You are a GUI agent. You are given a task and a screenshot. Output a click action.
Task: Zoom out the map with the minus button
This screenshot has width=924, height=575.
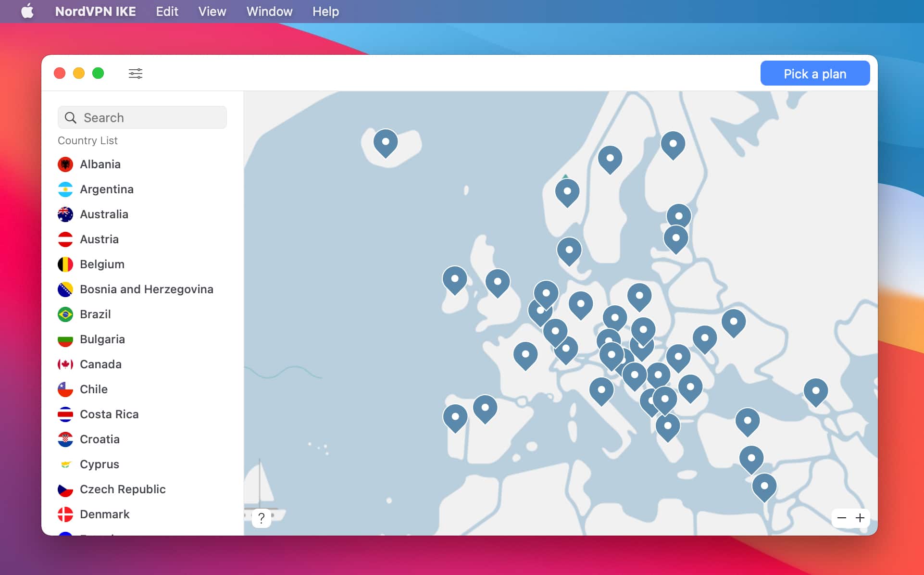point(841,518)
